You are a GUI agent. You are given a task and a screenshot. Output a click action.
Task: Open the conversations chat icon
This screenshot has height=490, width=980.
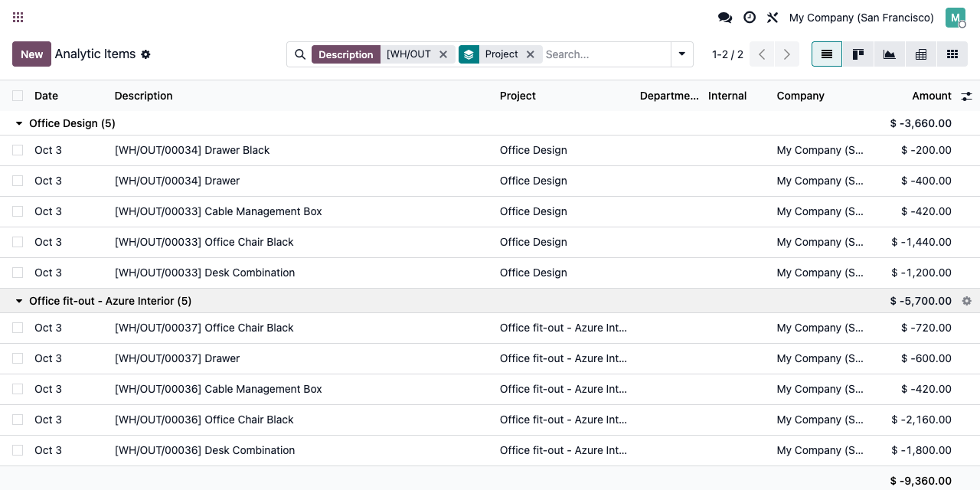[725, 17]
